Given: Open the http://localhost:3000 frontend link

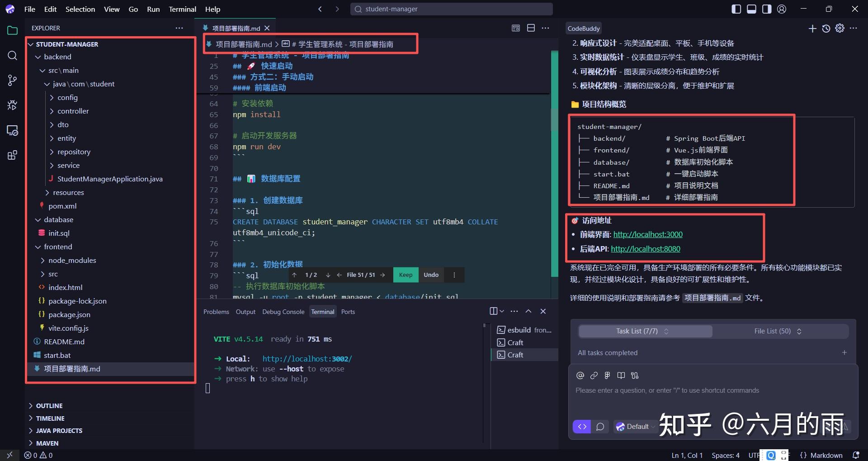Looking at the screenshot, I should pyautogui.click(x=648, y=234).
